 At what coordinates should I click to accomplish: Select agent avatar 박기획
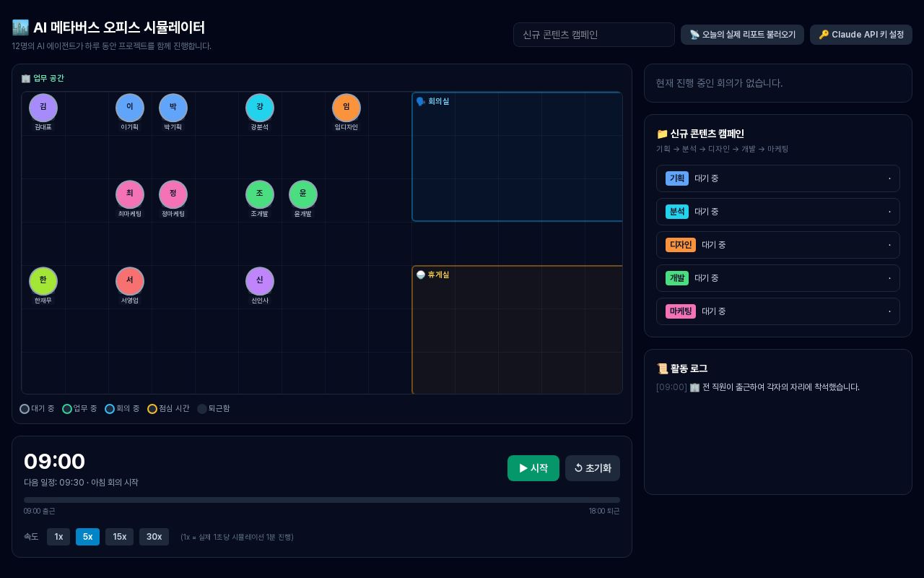[x=173, y=108]
